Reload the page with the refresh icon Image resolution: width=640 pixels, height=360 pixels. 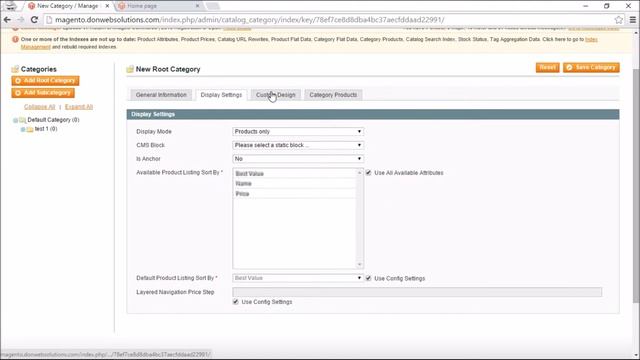click(x=34, y=20)
